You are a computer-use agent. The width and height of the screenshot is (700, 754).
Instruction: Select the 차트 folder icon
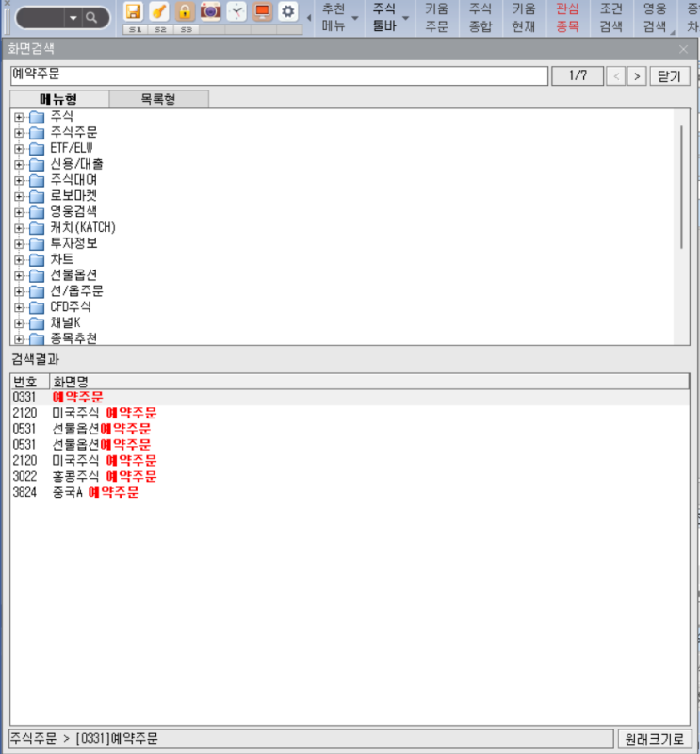[x=37, y=260]
